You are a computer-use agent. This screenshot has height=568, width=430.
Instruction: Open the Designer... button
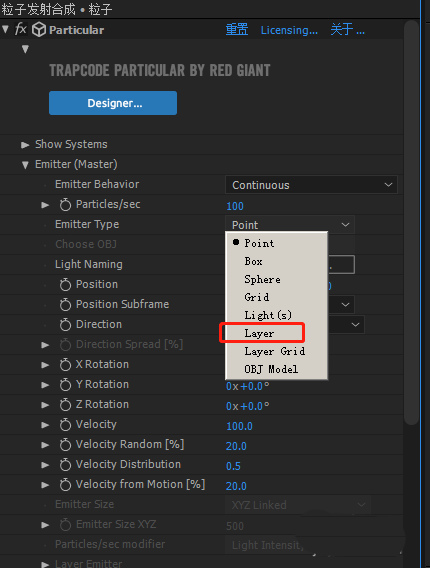coord(113,103)
